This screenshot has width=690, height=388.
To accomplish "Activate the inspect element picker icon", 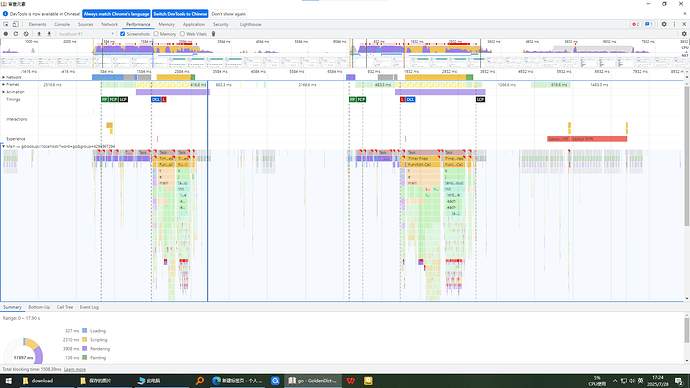I will tap(6, 24).
